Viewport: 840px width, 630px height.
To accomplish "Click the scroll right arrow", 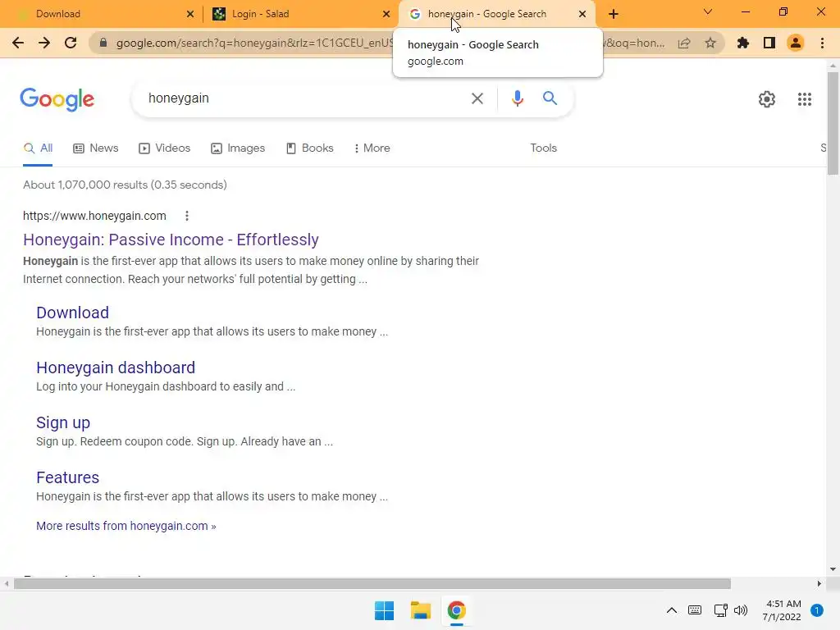I will coord(819,583).
